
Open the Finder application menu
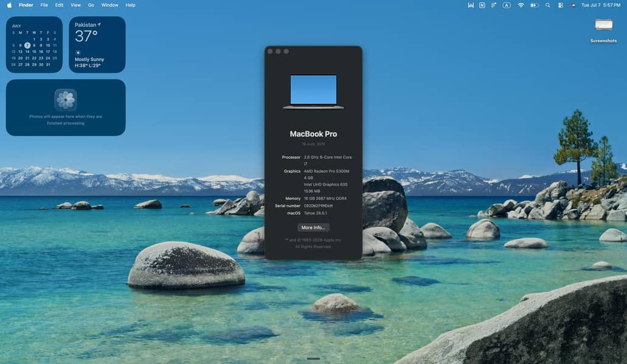26,5
